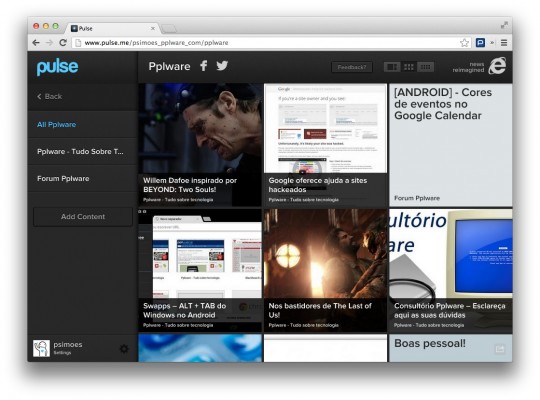Open the Ppleware Facebook page icon

click(204, 65)
